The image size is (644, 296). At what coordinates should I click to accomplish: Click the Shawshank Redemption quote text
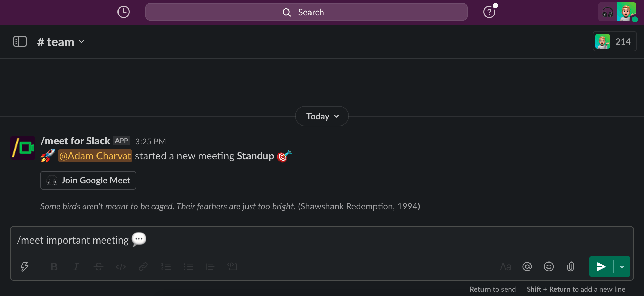click(230, 206)
